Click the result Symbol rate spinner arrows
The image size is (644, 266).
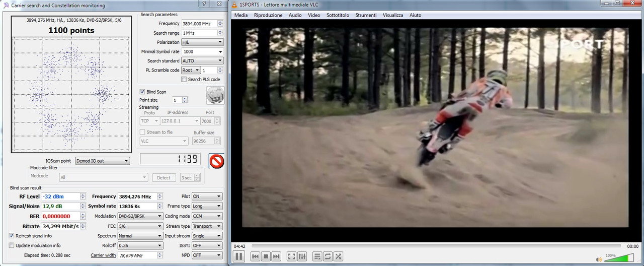(x=160, y=206)
